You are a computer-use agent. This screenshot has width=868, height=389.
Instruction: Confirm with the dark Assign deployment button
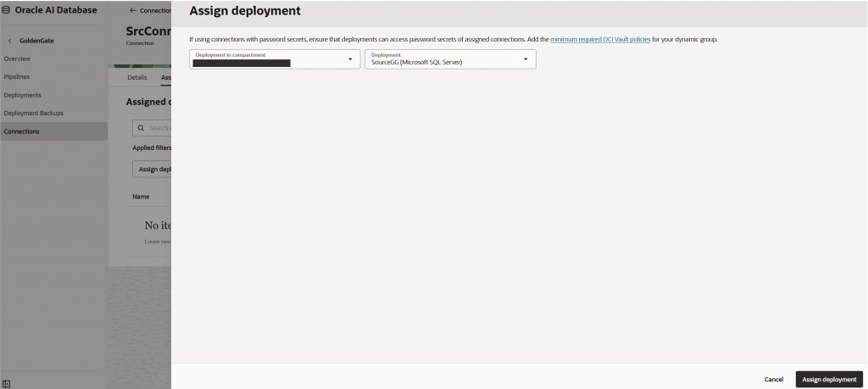click(x=829, y=380)
